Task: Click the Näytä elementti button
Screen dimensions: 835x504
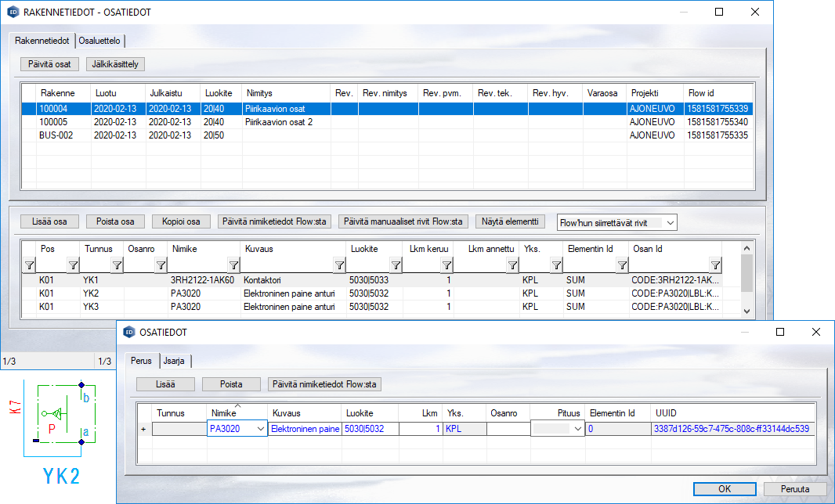Action: point(510,221)
